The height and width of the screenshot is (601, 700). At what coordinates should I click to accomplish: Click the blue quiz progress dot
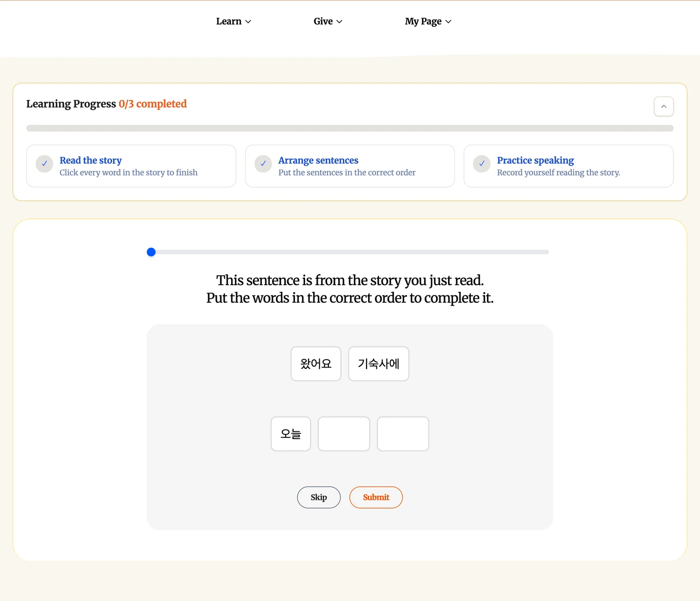pos(151,252)
